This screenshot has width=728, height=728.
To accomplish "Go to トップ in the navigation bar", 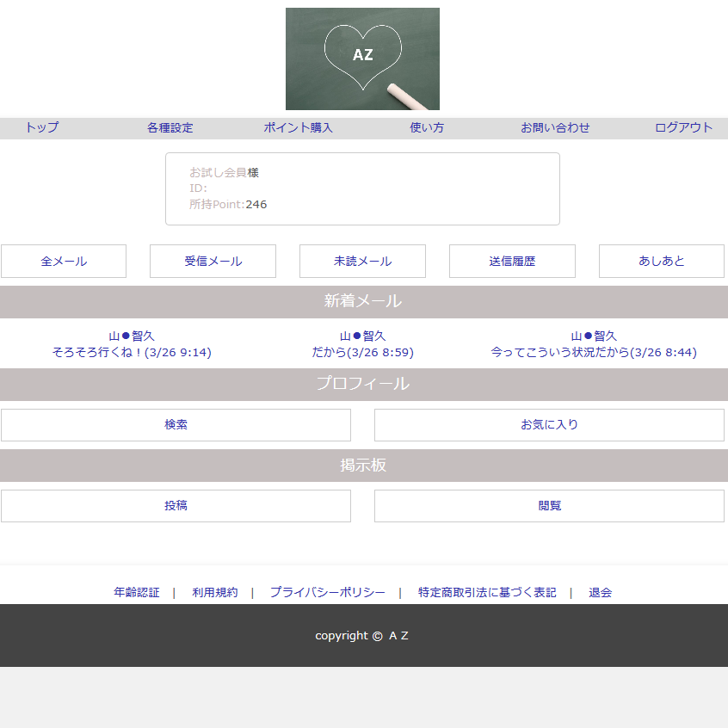I will pyautogui.click(x=42, y=127).
